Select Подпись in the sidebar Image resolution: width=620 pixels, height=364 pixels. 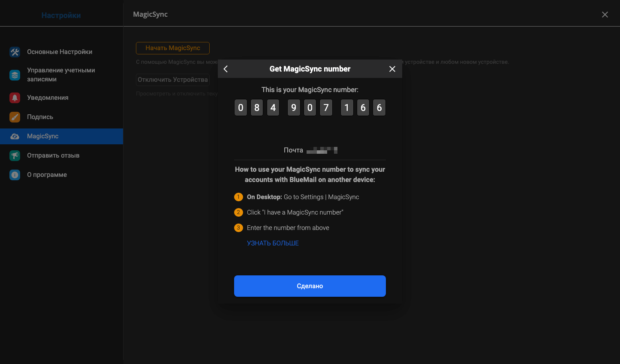62,117
